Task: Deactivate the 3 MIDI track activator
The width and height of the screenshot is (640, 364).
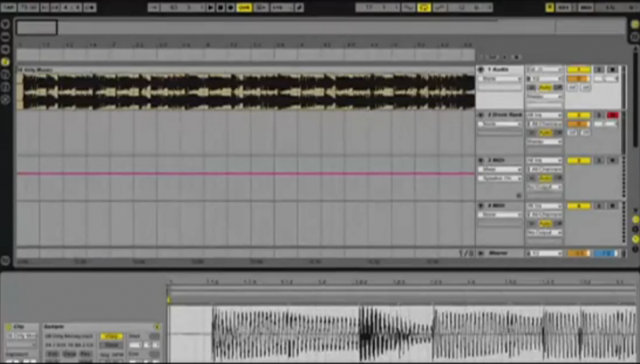Action: click(578, 161)
